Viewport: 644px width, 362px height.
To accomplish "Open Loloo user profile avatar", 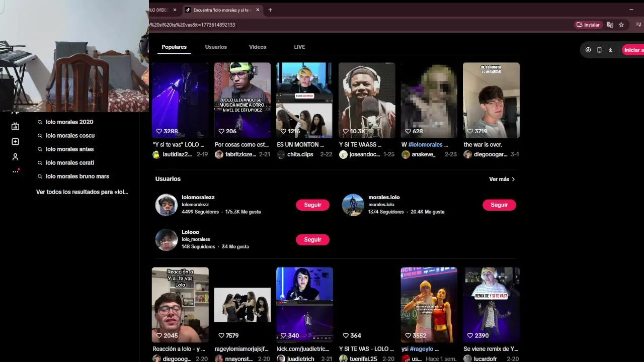I will [166, 239].
